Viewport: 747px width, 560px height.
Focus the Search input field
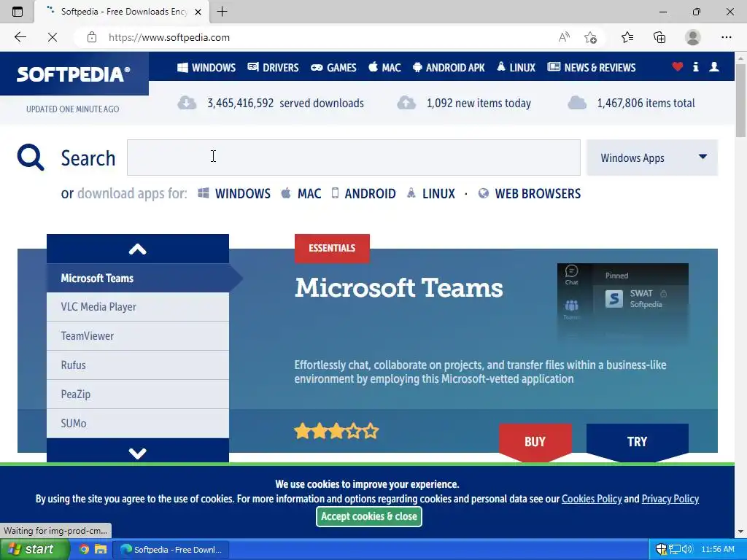354,157
